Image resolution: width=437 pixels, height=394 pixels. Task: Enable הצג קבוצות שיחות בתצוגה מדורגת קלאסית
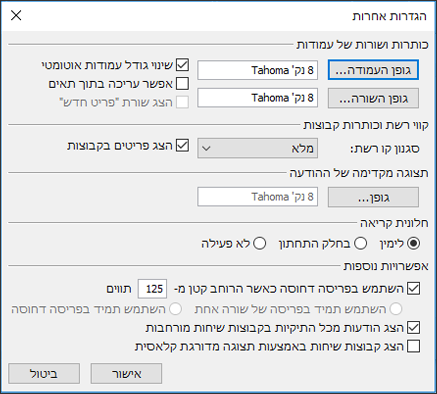click(x=414, y=346)
